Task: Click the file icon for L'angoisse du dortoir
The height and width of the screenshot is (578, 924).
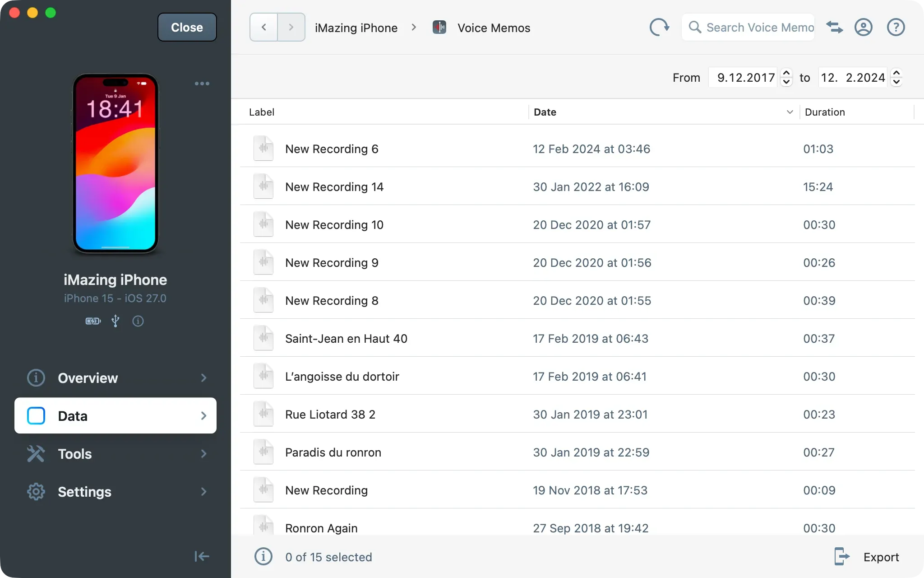Action: (263, 376)
